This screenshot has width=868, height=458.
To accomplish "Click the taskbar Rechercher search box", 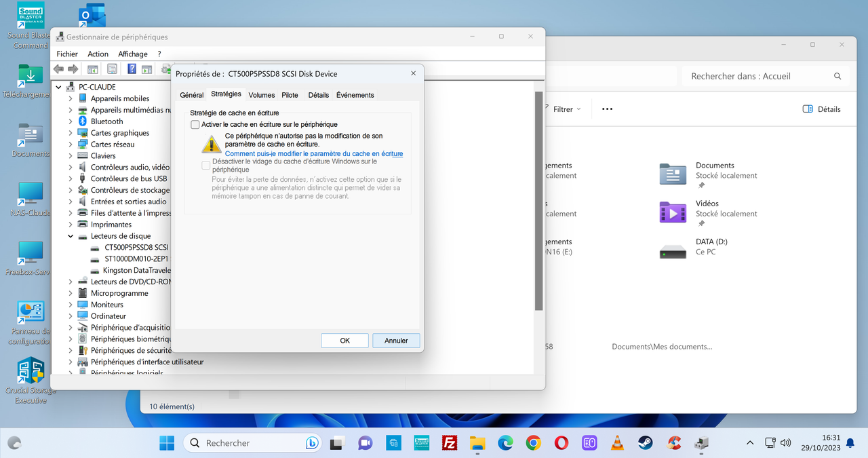I will tap(252, 443).
